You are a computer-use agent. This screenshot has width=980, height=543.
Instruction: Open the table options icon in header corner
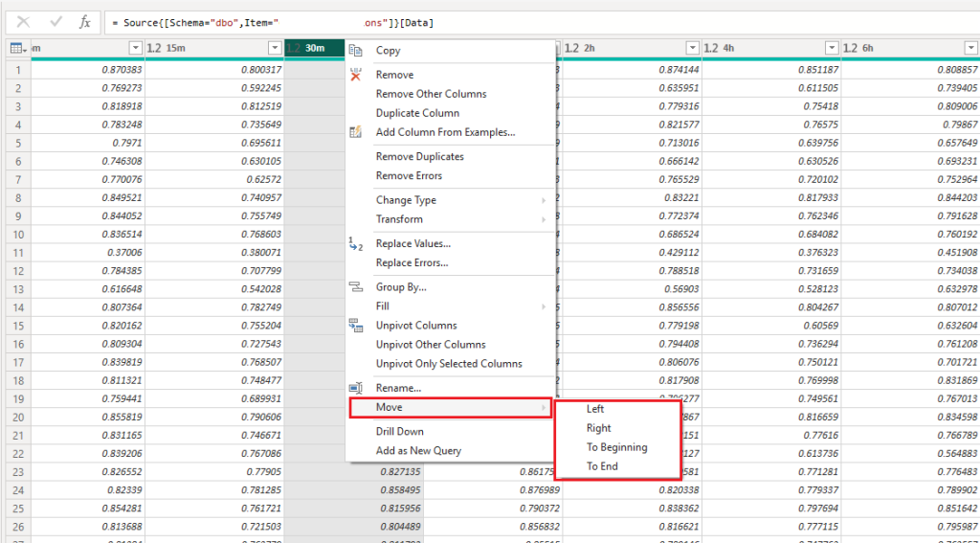[x=18, y=48]
